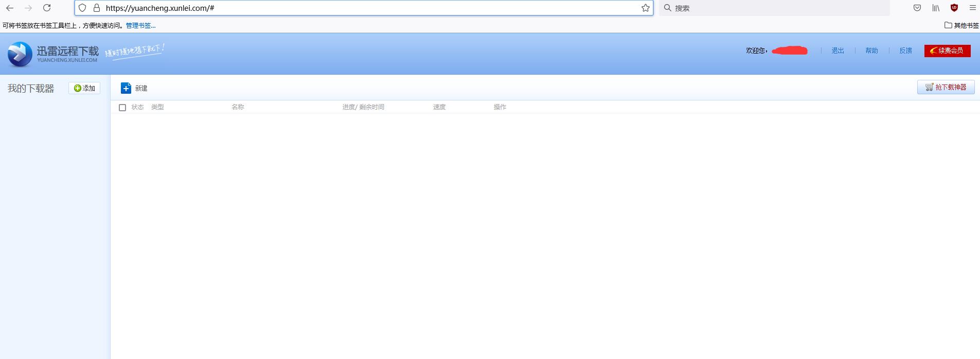Viewport: 980px width, 359px height.
Task: Click the 续费会员 renew membership button
Action: tap(947, 50)
